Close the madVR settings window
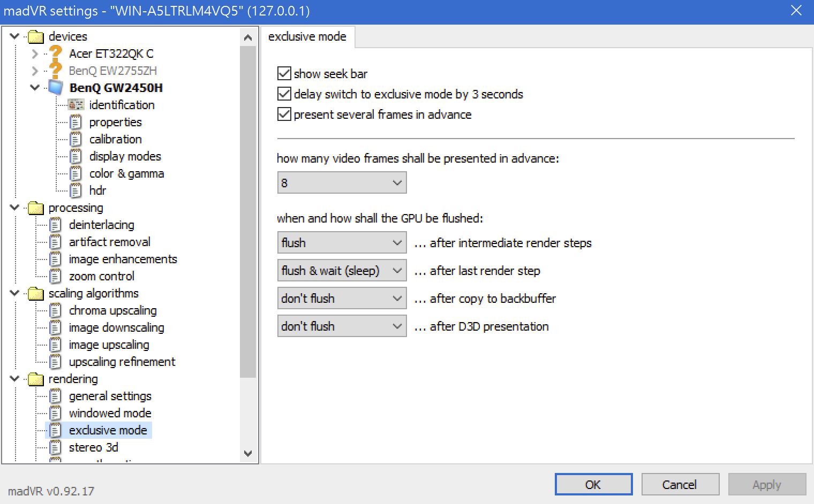The height and width of the screenshot is (504, 814). click(796, 10)
